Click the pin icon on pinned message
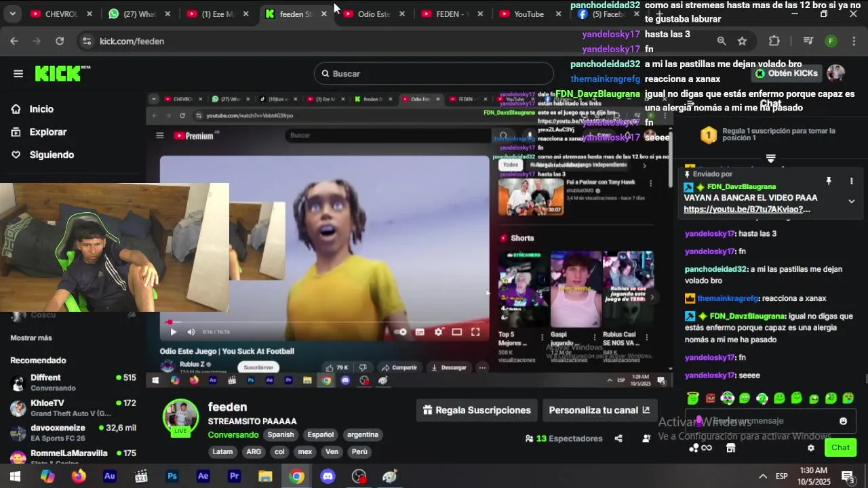This screenshot has height=488, width=868. pos(829,181)
